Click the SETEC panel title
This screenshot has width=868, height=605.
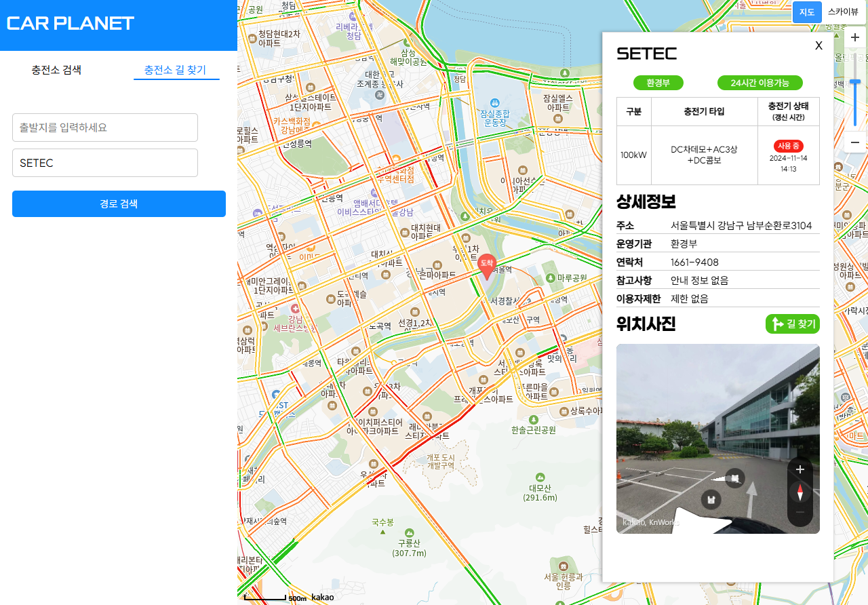click(x=647, y=54)
